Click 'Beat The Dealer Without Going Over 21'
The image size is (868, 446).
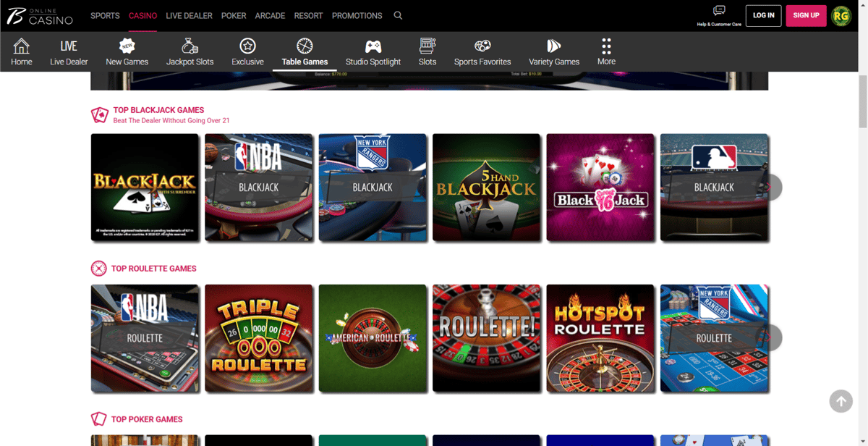click(171, 121)
